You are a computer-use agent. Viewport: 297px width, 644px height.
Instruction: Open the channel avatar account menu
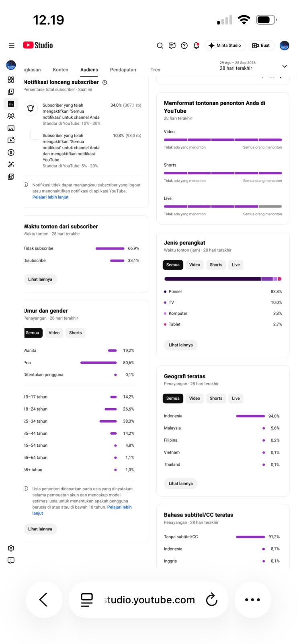click(285, 45)
